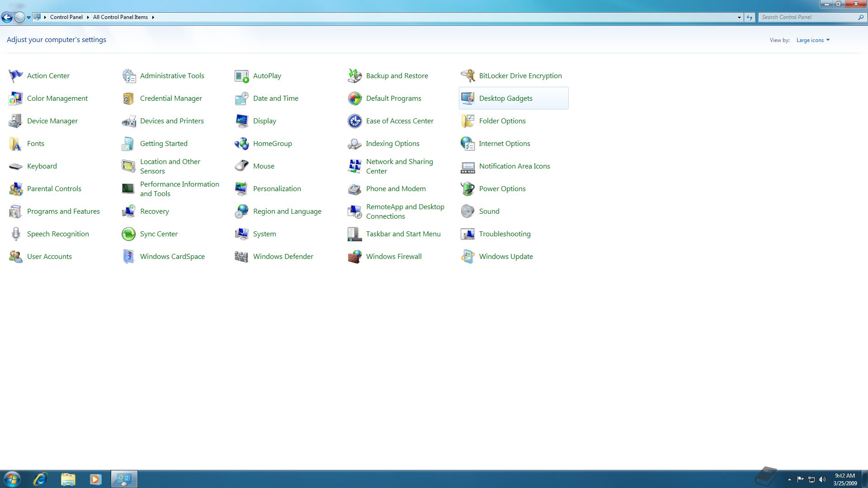This screenshot has width=868, height=488.
Task: Click the Sound speaker icon
Action: (468, 211)
